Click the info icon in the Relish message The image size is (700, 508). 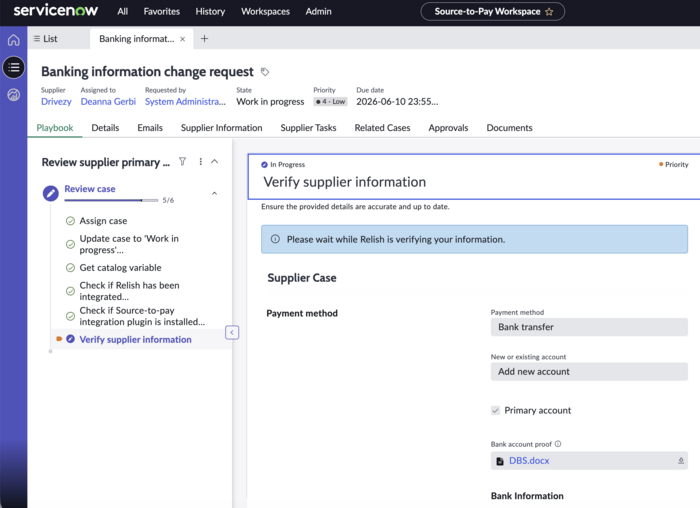(x=275, y=239)
